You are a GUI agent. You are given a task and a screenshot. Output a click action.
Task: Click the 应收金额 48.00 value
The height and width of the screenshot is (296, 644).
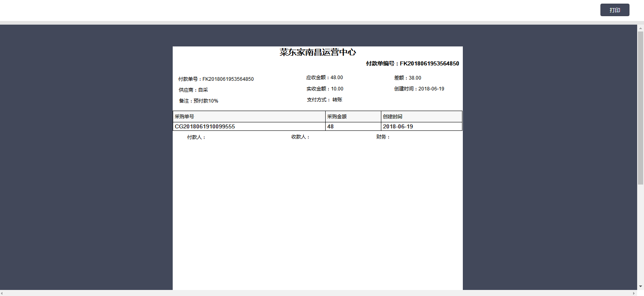click(324, 78)
